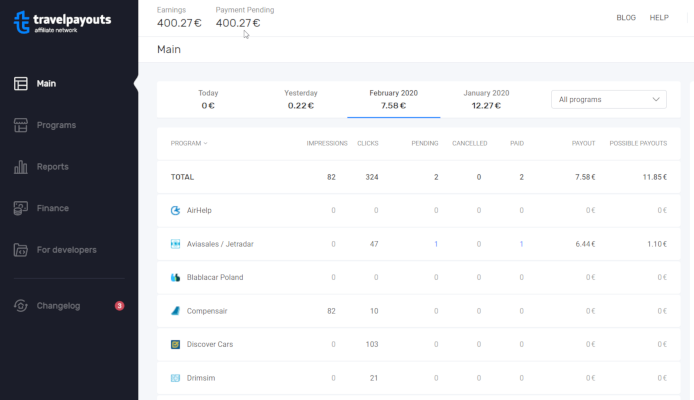Select the Today period tab
Viewport: 694px width, 400px height.
click(x=208, y=99)
